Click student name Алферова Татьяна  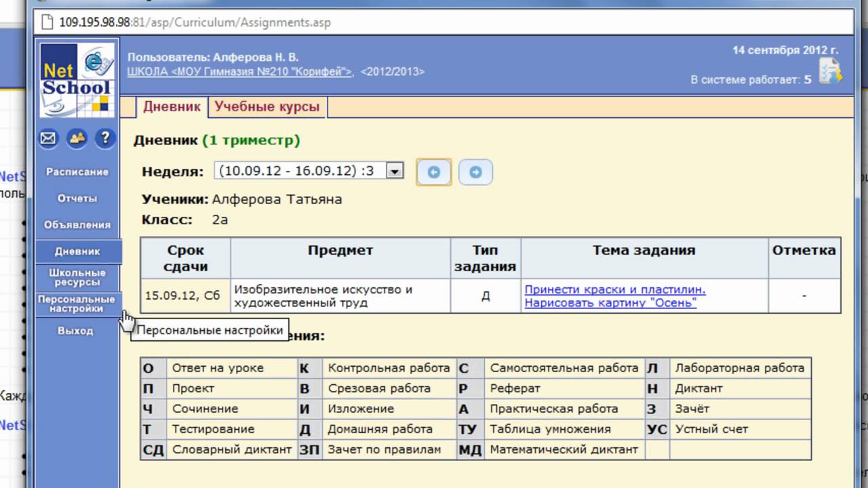[277, 199]
